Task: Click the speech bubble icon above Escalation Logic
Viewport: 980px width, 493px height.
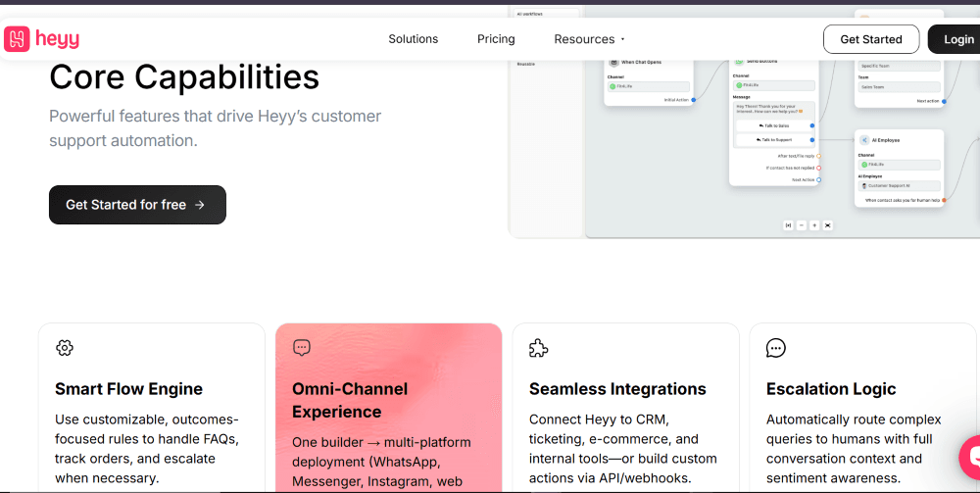Action: (775, 348)
